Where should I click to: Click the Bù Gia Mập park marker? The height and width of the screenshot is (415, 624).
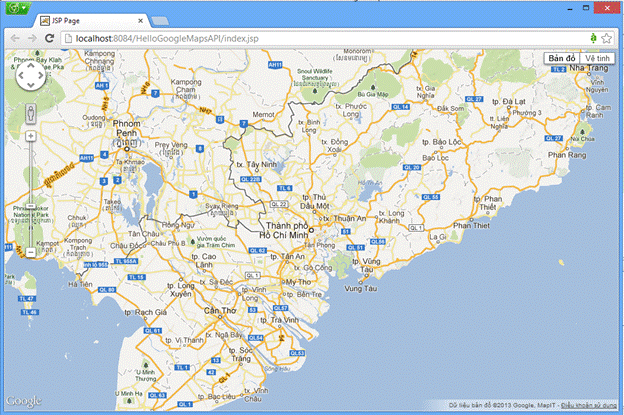tap(372, 87)
